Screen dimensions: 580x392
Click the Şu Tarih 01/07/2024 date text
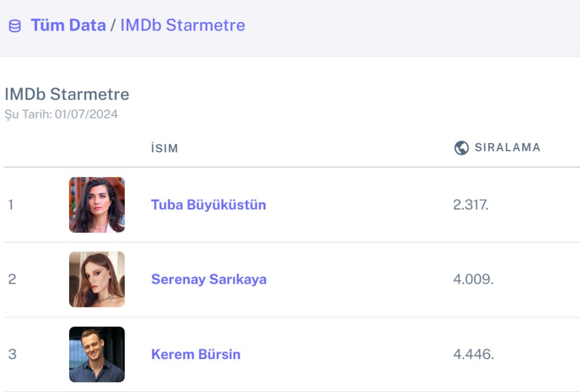[61, 114]
